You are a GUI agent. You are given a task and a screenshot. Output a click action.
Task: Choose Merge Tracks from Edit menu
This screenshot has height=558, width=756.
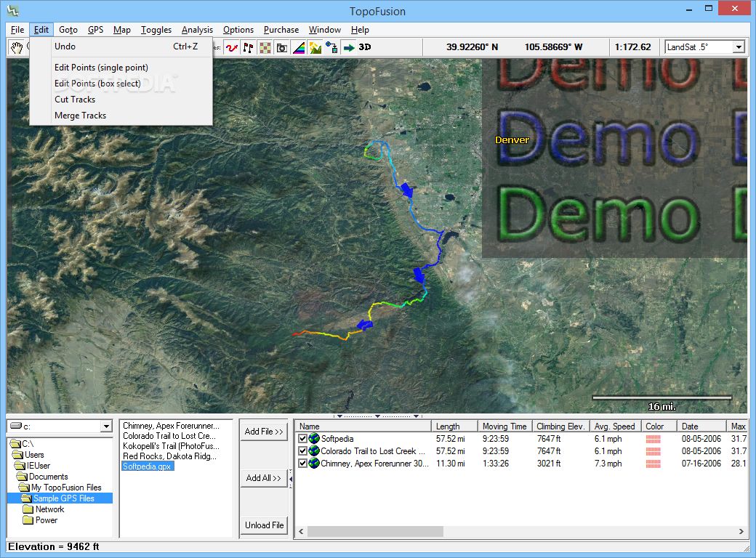121,116
